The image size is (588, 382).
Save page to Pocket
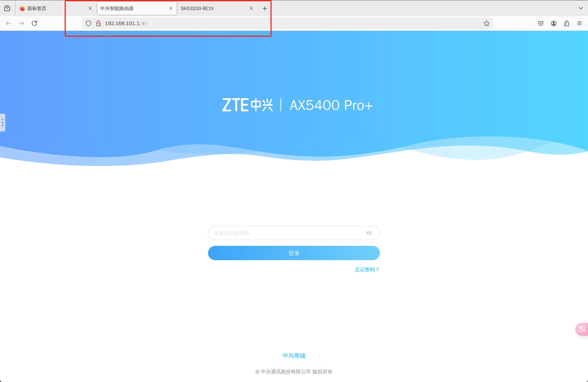pos(541,23)
